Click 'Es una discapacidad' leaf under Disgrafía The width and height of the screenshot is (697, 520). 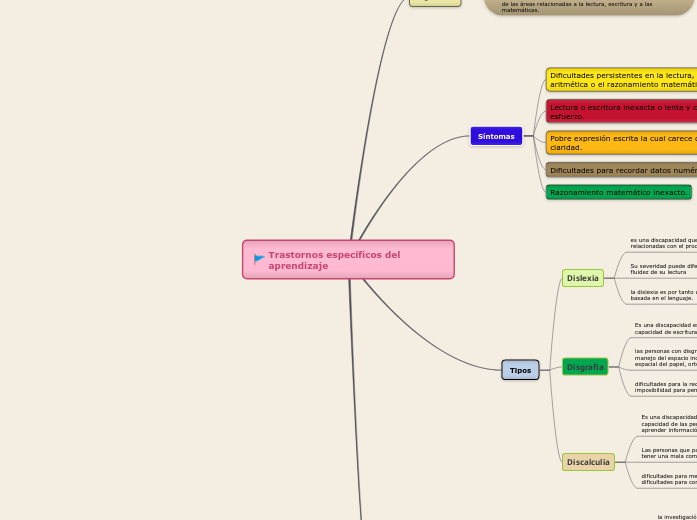(665, 328)
